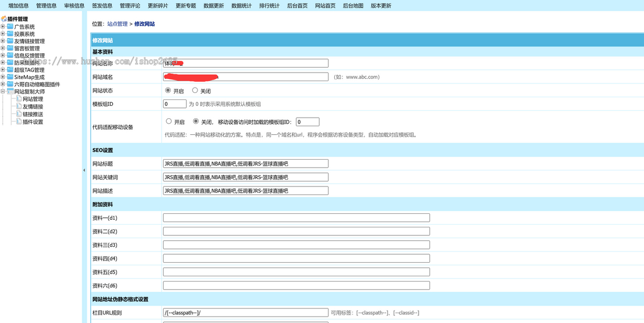Click the 信息反馈管理 folder icon
644x323 pixels.
click(x=10, y=55)
